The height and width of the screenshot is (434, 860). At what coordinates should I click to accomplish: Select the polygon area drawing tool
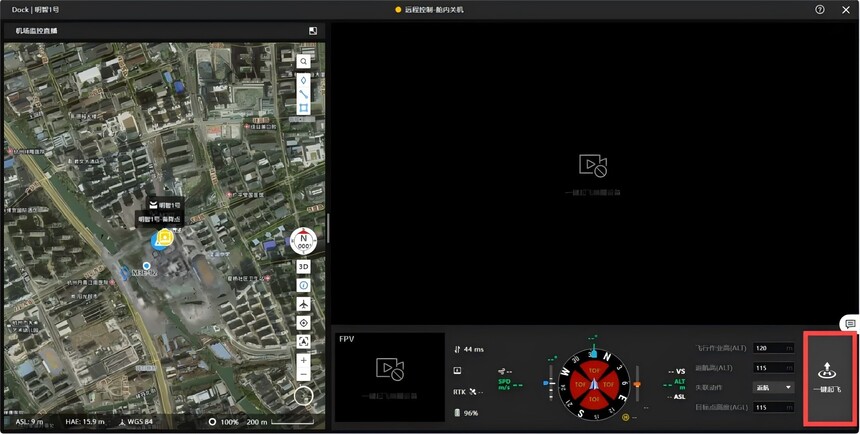303,108
